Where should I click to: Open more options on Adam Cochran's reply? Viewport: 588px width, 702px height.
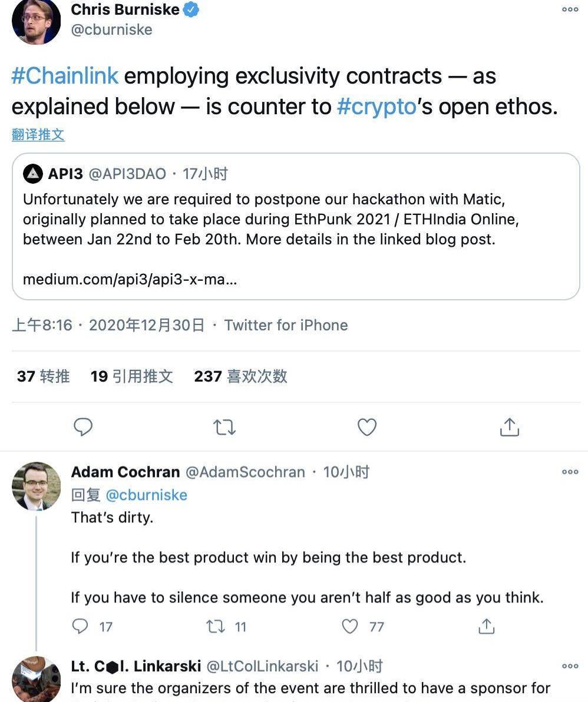pos(570,472)
